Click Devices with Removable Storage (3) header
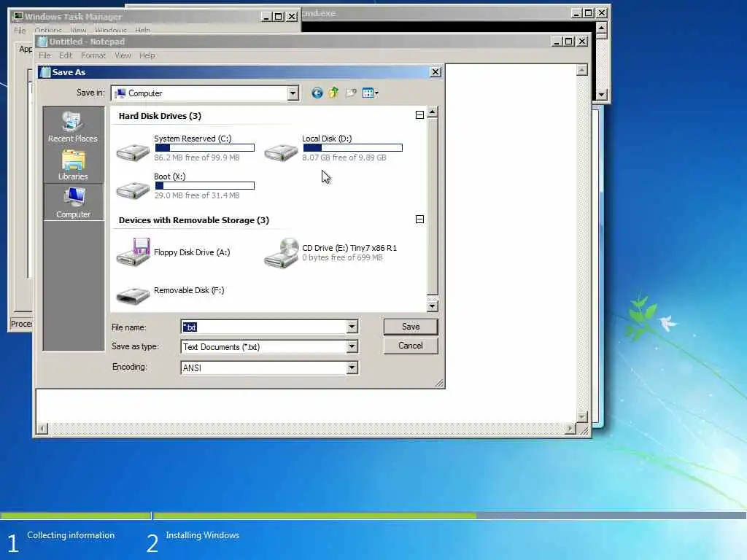 [x=194, y=220]
